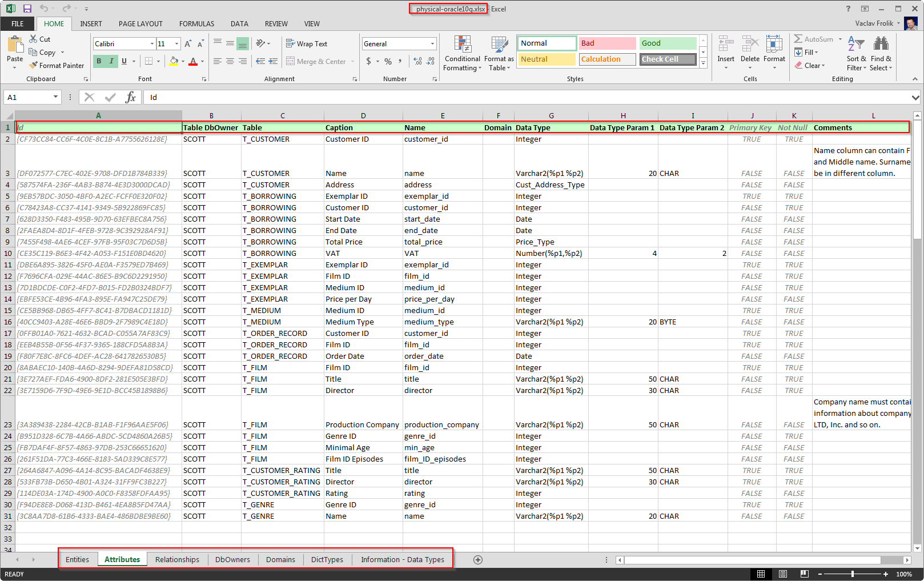Image resolution: width=924 pixels, height=581 pixels.
Task: Click the Clear button
Action: pos(809,65)
